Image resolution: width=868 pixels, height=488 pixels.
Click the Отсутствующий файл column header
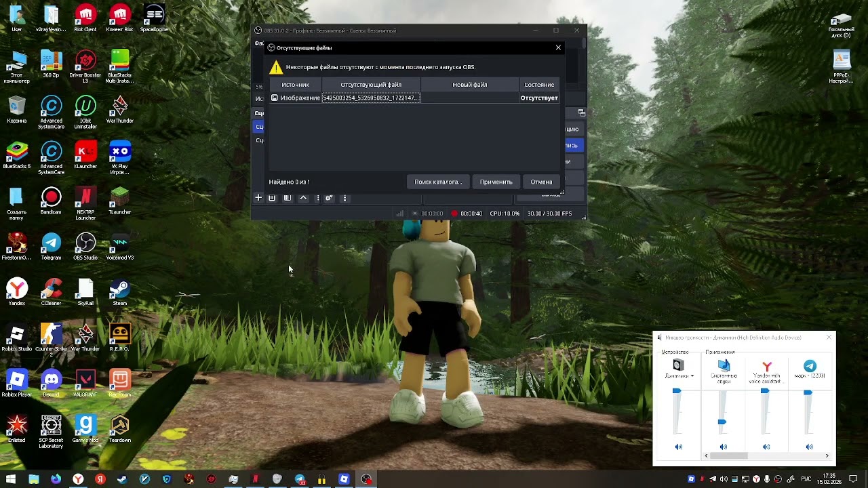pyautogui.click(x=371, y=85)
